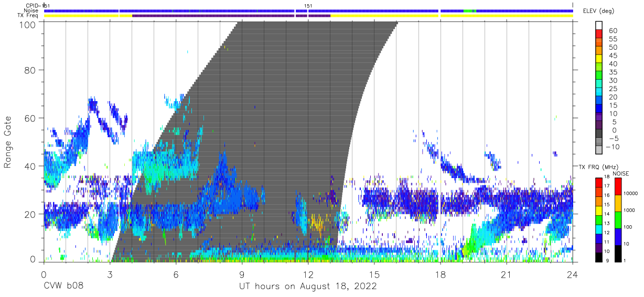
Task: Click the '35' label on the ELEV colorbar
Action: click(x=613, y=72)
